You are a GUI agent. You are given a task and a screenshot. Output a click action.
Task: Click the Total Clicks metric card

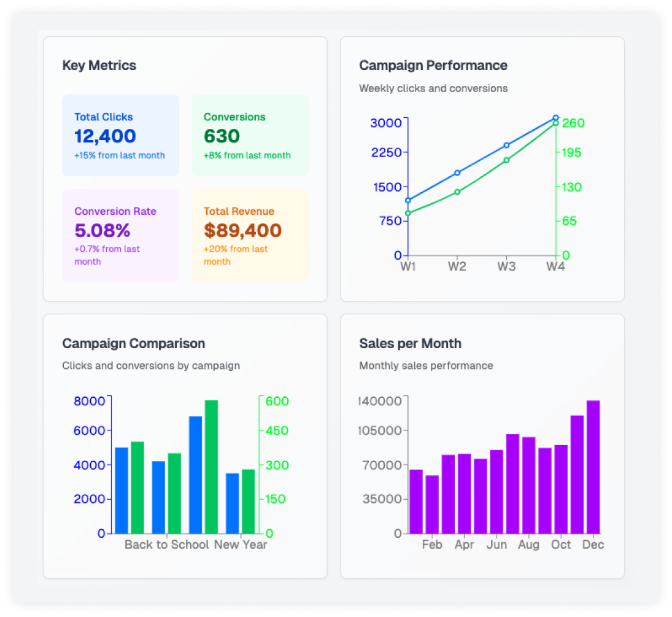point(120,135)
